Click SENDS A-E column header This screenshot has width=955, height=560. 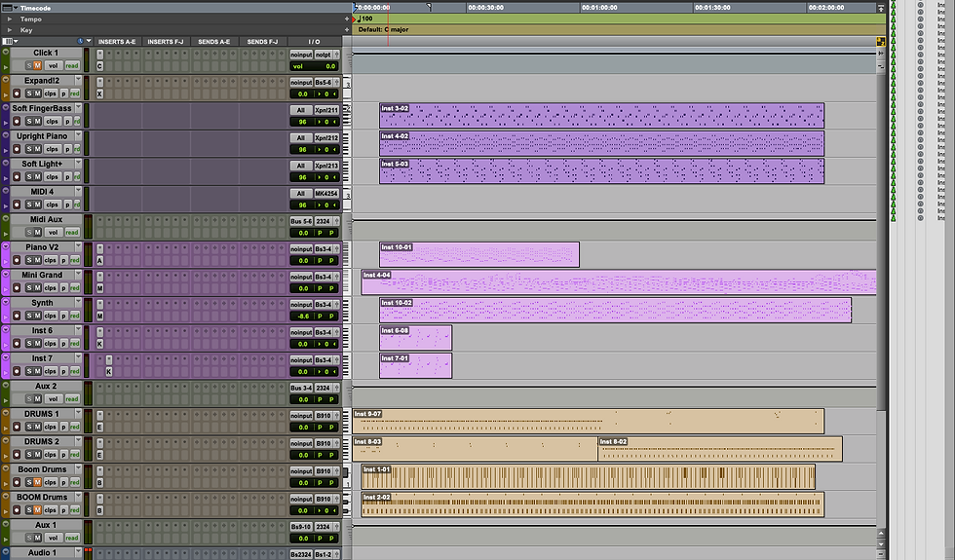coord(213,42)
